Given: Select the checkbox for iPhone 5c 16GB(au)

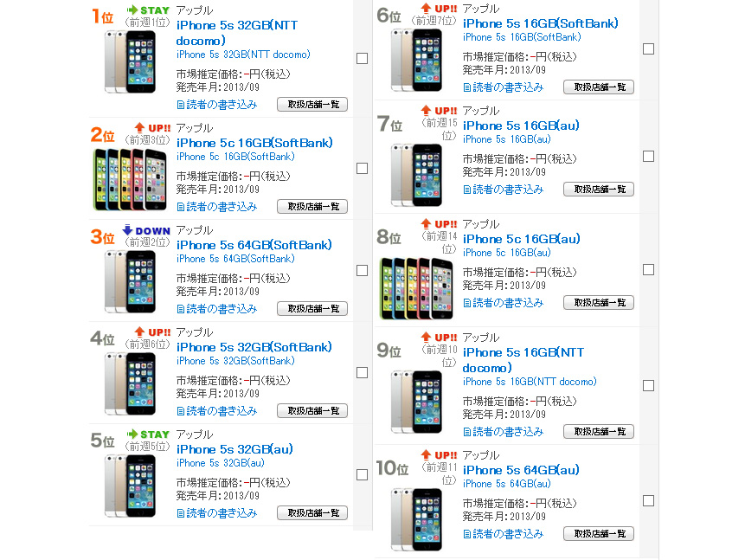Looking at the screenshot, I should pos(649,269).
